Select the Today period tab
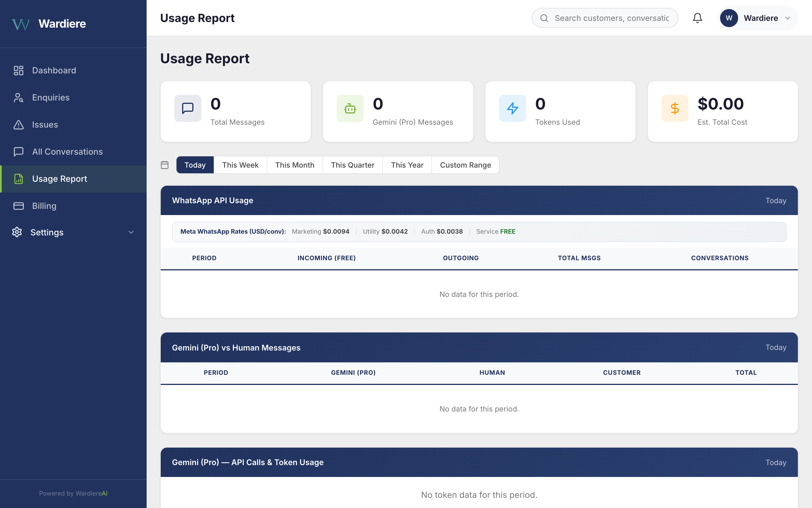 (x=195, y=165)
